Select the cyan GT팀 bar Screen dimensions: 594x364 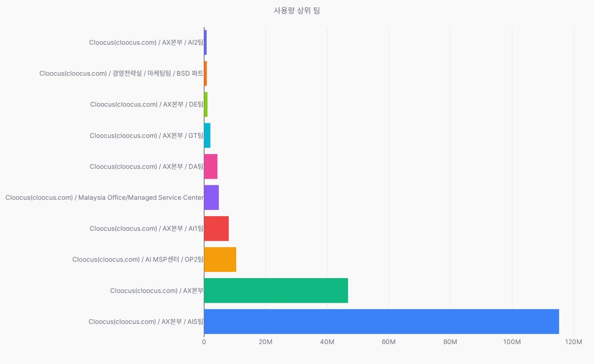(207, 135)
